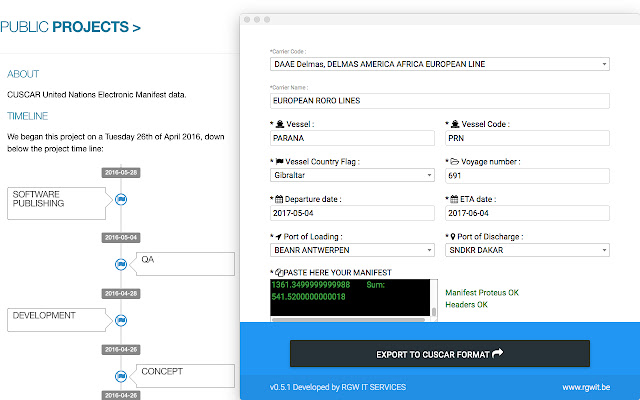Open the Carrier Code dropdown
Viewport: 640px width, 400px height.
(440, 64)
